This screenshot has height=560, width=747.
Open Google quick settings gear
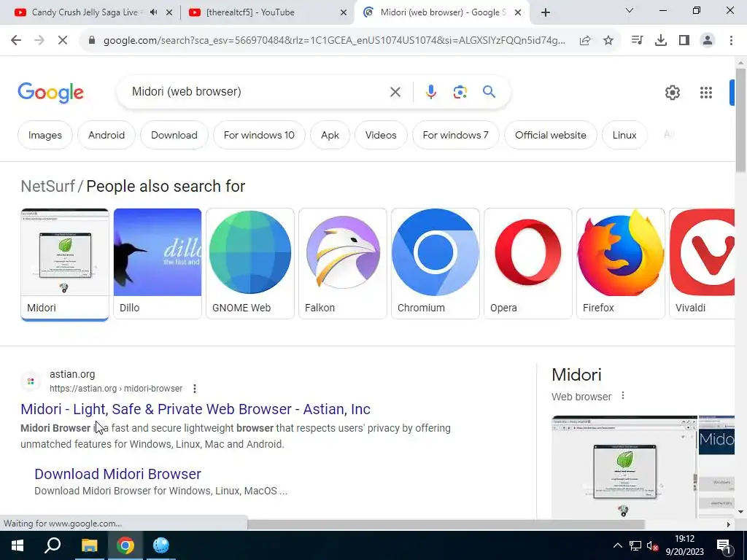click(x=672, y=93)
